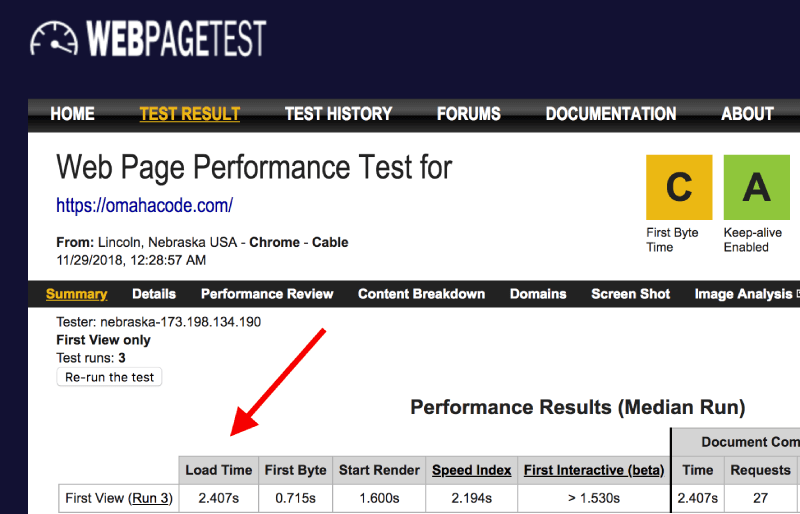Select the 0.715s First Byte value
Viewport: 800px width, 514px height.
point(295,498)
